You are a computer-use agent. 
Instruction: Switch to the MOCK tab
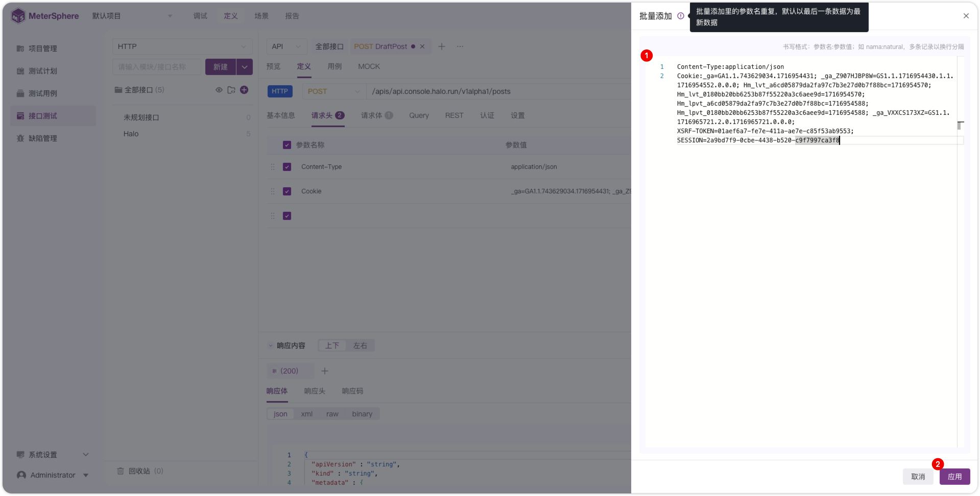[x=369, y=66]
